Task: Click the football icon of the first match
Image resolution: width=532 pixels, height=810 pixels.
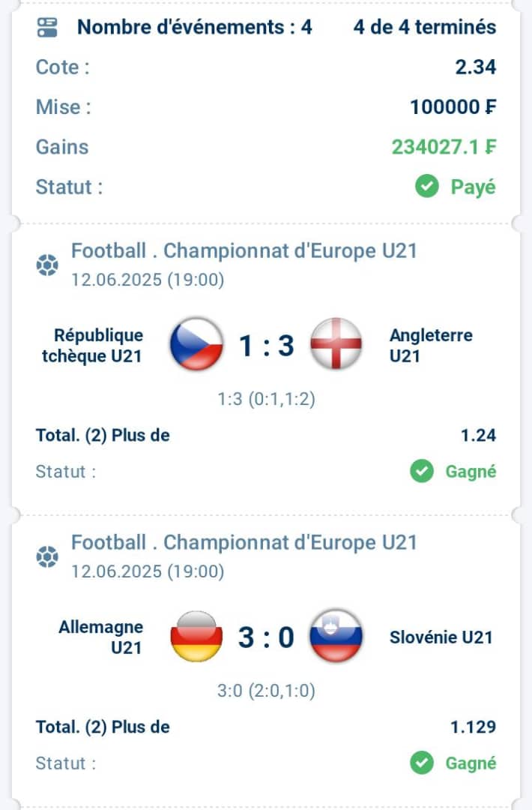Action: pos(47,265)
